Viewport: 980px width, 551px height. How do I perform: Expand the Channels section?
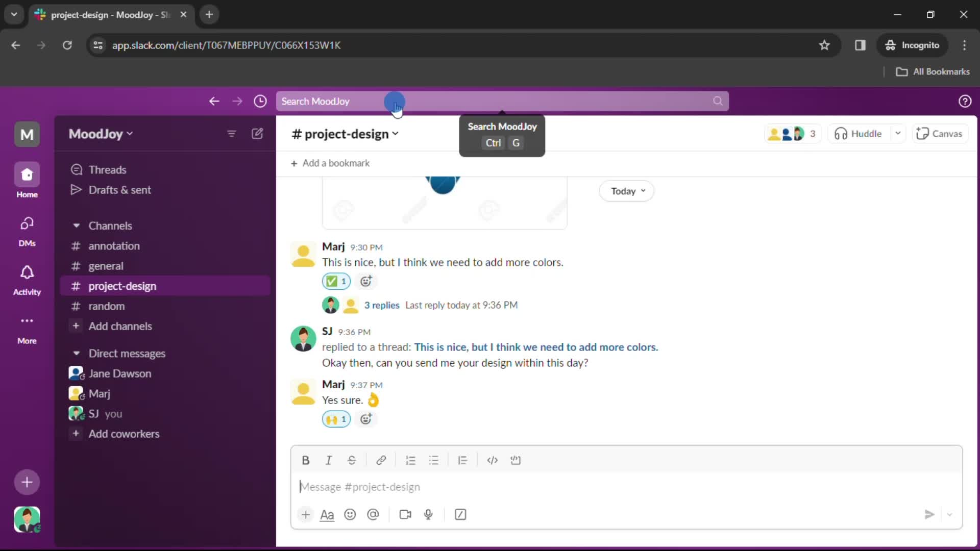76,226
